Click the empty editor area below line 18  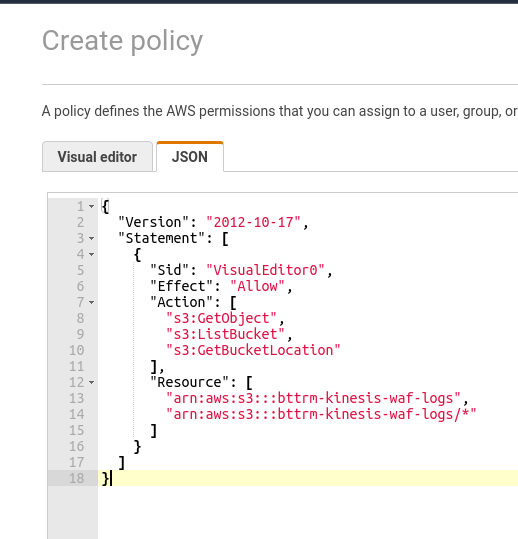pos(308,512)
